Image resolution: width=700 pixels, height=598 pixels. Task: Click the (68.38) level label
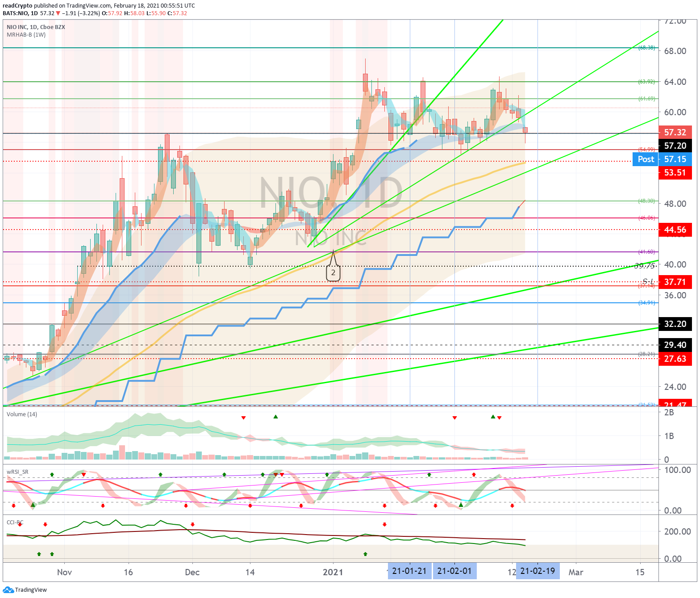[647, 48]
